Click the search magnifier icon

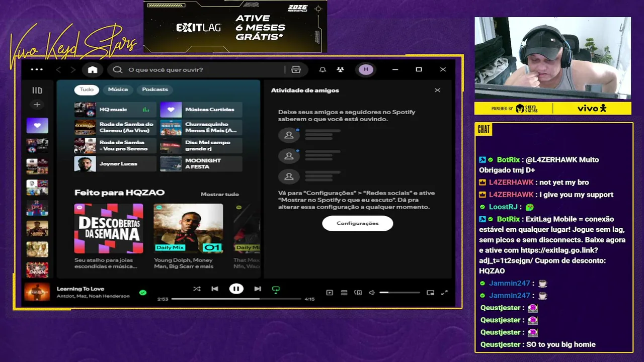[118, 69]
